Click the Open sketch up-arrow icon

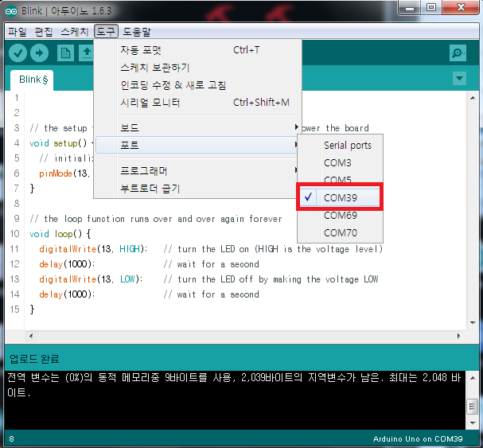(87, 53)
